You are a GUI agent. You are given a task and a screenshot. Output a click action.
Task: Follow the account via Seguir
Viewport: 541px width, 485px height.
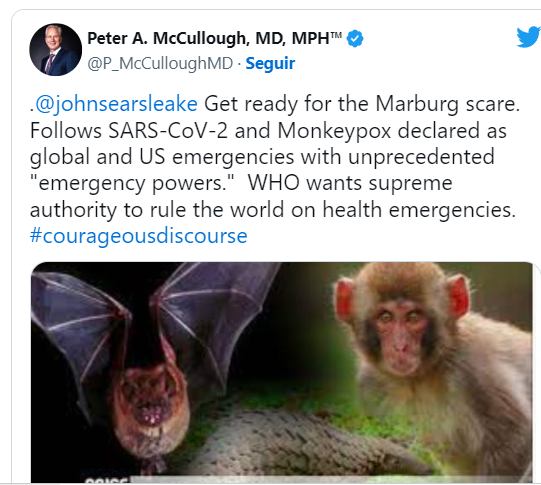pos(270,63)
